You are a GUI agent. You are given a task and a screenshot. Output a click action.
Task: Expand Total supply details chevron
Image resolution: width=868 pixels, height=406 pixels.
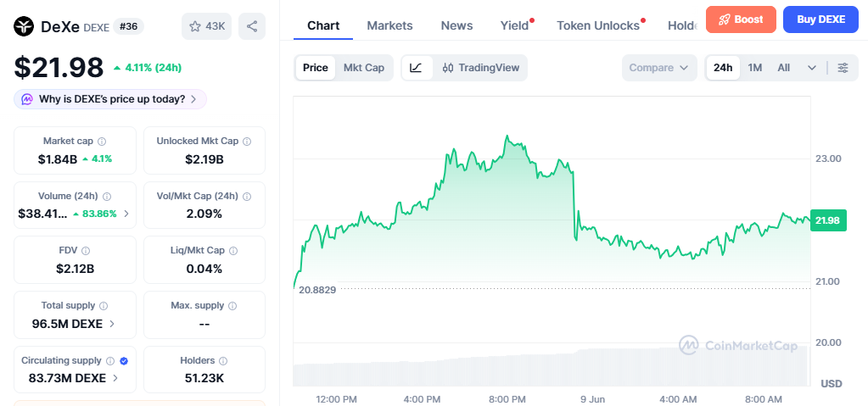tap(112, 324)
